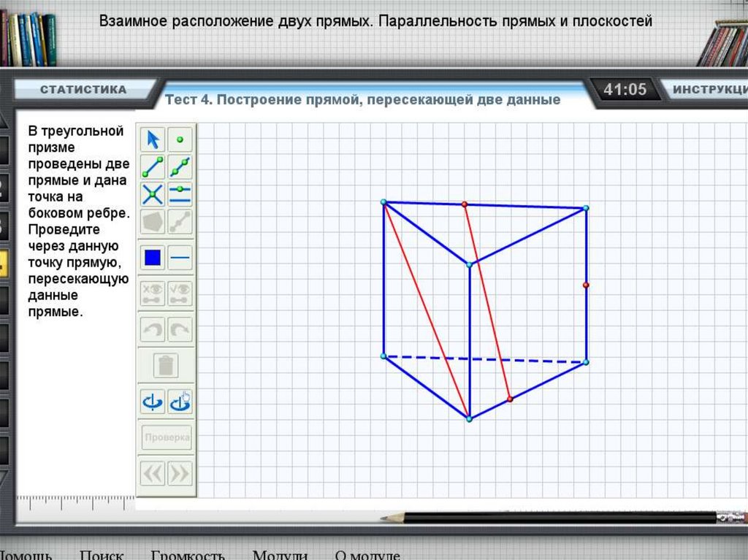Open the СТАТИСТИКА tab
This screenshot has width=748, height=560.
[83, 90]
